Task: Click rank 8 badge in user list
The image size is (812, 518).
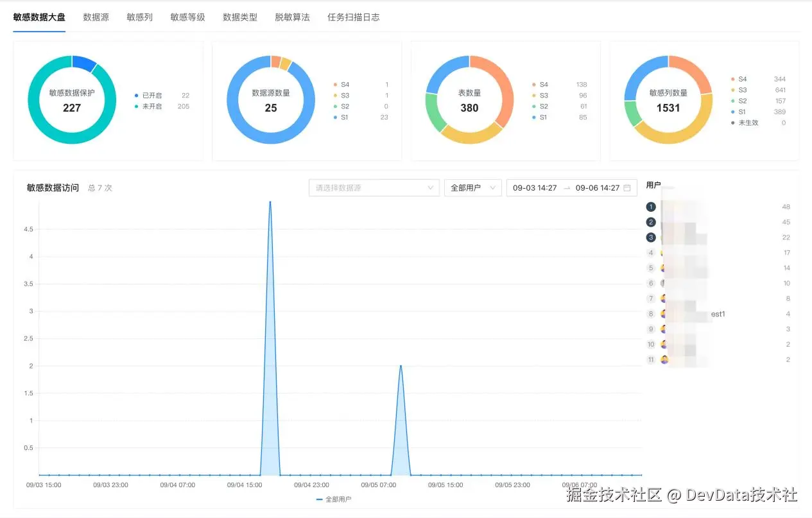Action: [x=652, y=314]
